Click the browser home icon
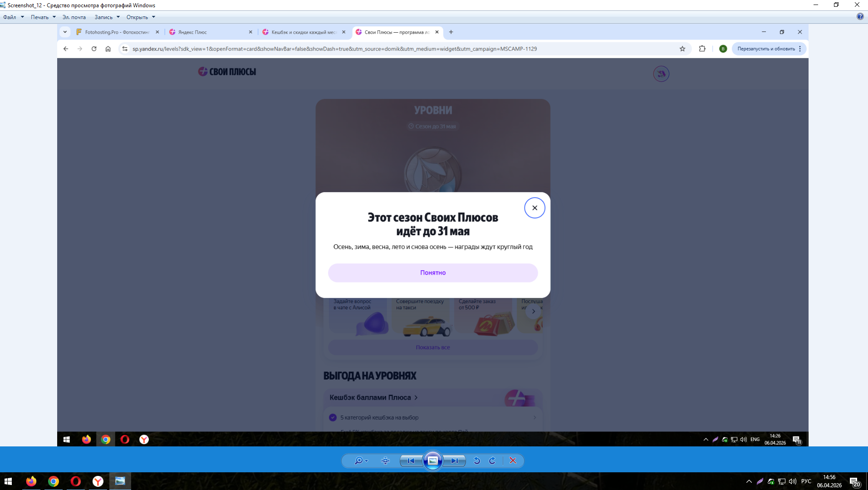The height and width of the screenshot is (490, 868). pos(108,49)
